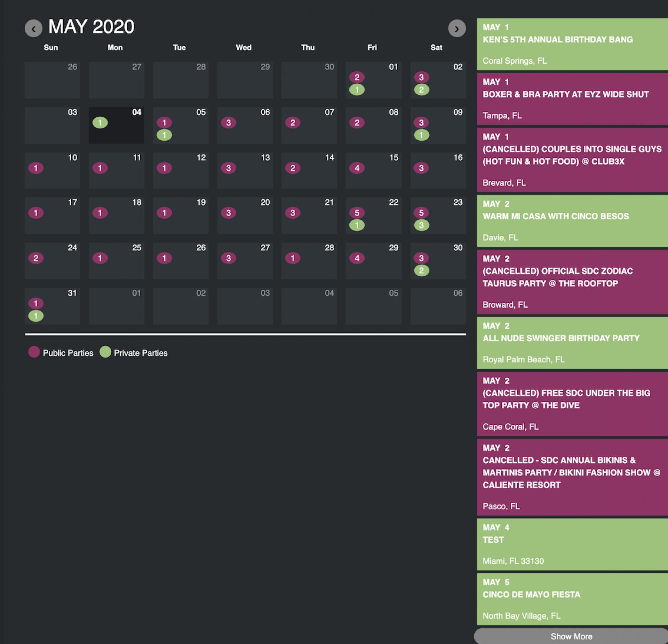
Task: Go to the previous month arrow
Action: [33, 29]
